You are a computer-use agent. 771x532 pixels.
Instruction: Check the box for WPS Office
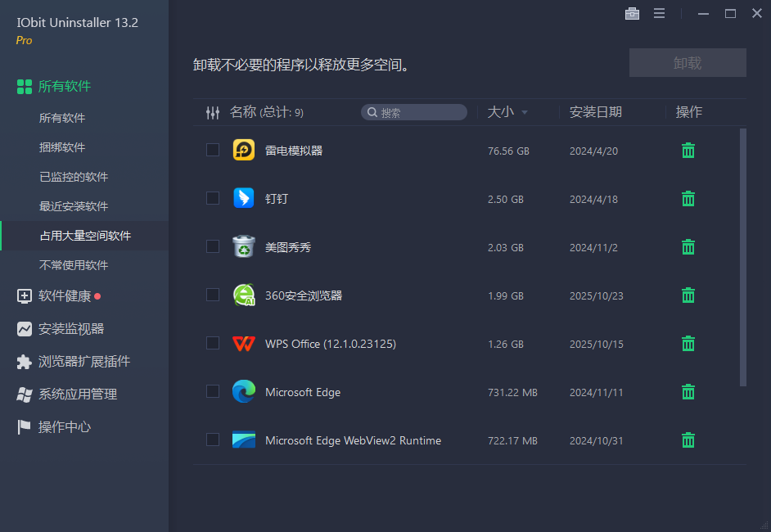point(213,342)
